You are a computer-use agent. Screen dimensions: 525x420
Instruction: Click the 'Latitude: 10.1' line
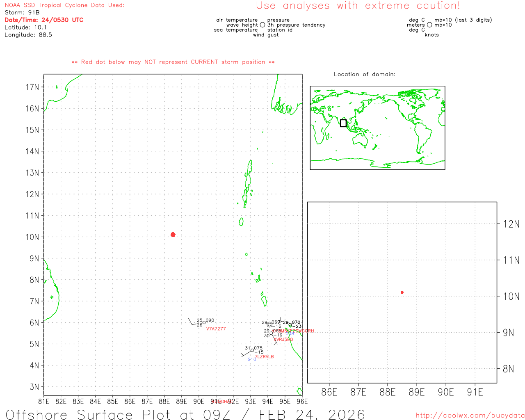[x=25, y=27]
